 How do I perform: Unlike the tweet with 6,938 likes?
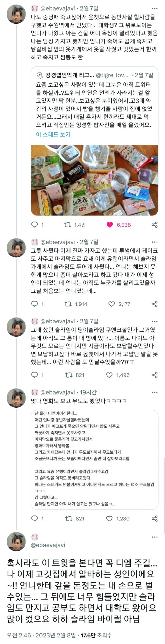pos(110,225)
